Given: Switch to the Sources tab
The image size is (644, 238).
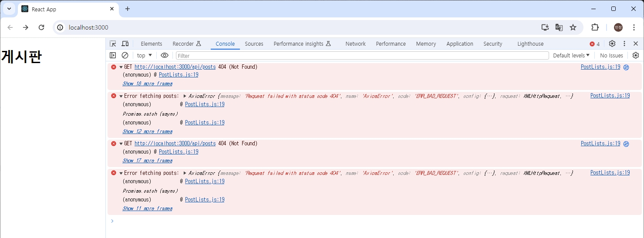Looking at the screenshot, I should [254, 44].
